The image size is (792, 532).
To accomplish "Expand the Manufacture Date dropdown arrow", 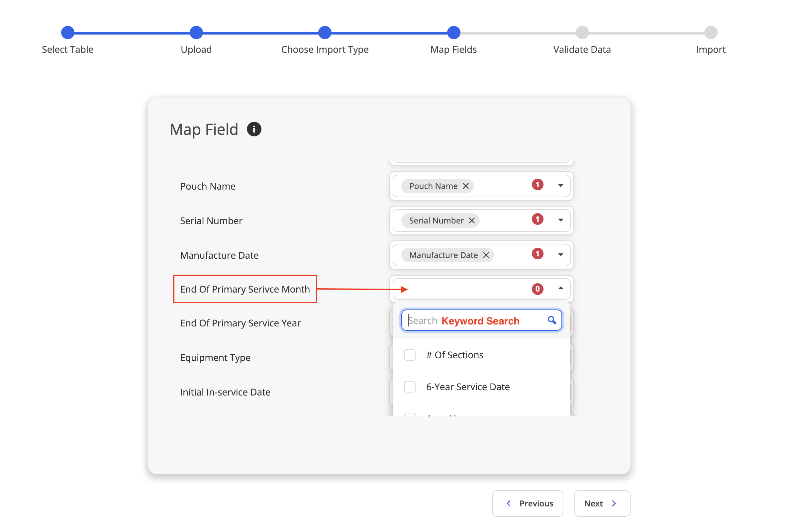I will pyautogui.click(x=560, y=255).
